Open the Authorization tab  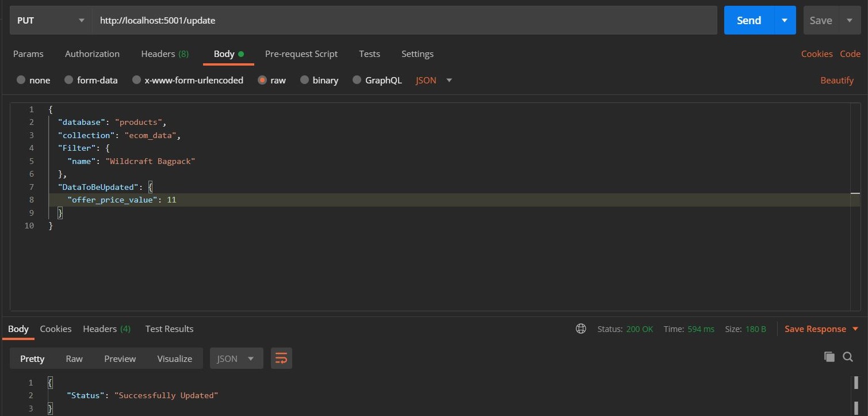coord(92,54)
